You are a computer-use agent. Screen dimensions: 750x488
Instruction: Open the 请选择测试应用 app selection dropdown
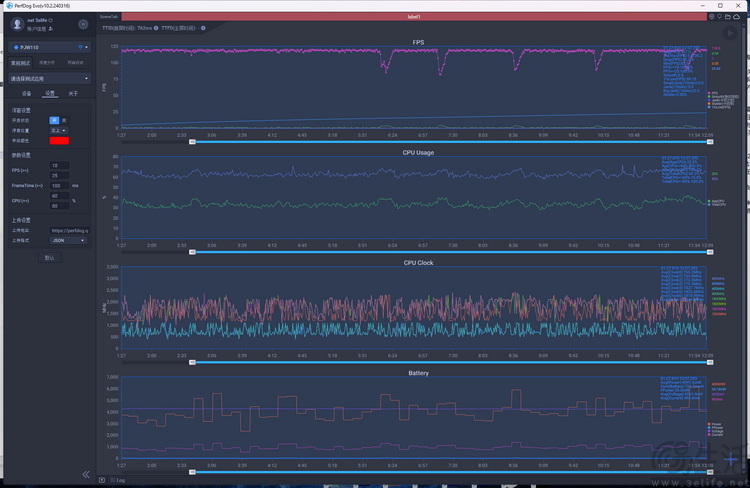tap(49, 78)
